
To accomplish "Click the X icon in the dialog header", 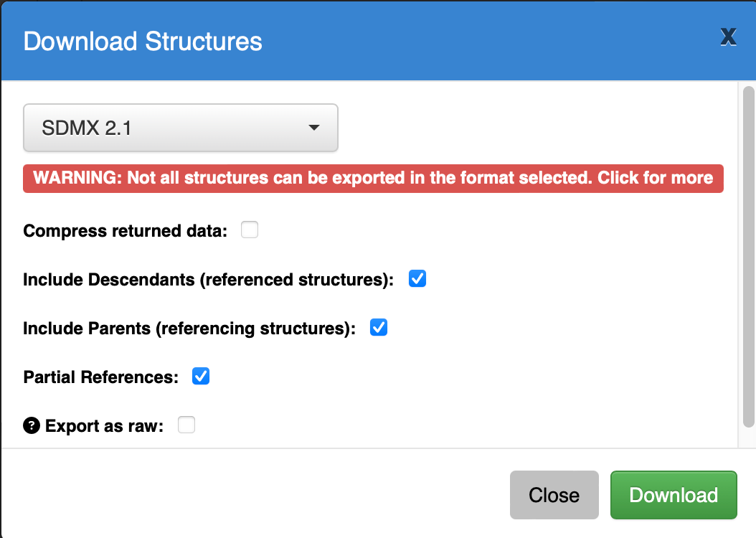I will click(x=728, y=37).
